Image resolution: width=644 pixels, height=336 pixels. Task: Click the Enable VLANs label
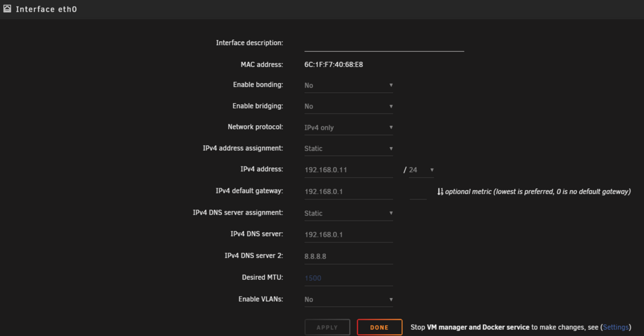point(260,299)
